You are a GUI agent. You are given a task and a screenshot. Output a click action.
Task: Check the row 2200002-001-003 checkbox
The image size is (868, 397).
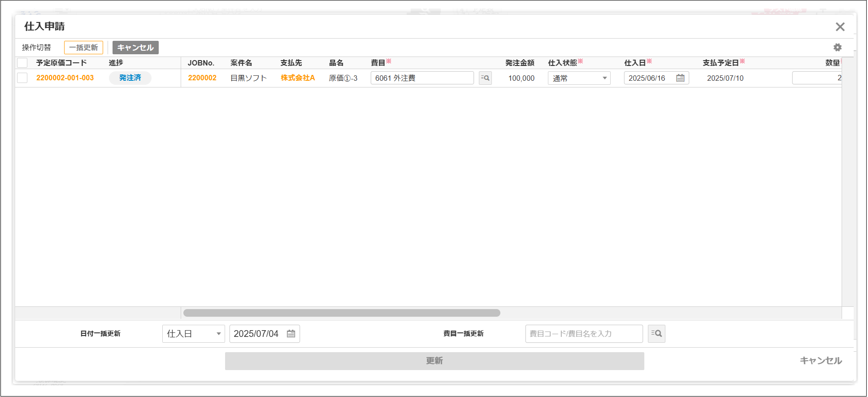pyautogui.click(x=22, y=78)
